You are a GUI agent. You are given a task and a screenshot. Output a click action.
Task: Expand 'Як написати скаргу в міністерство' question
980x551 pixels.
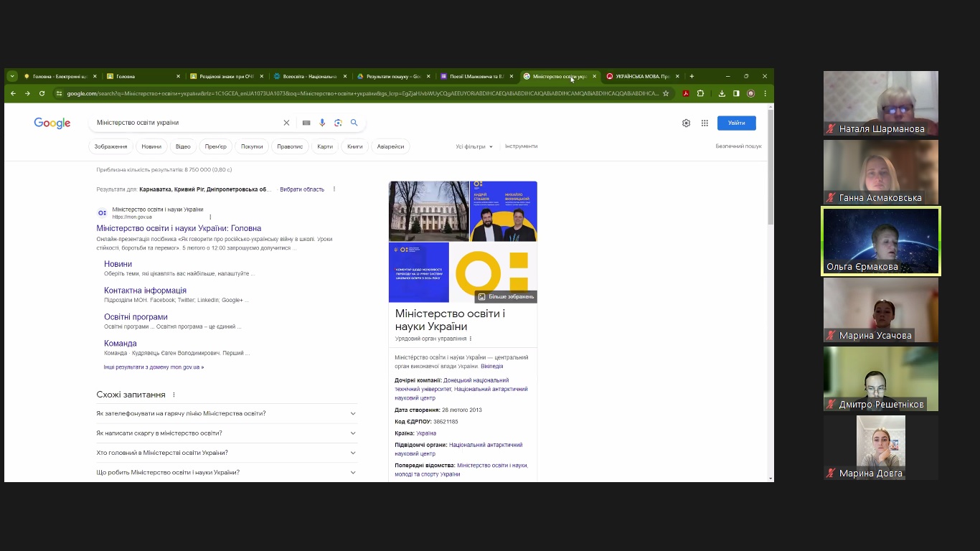[227, 433]
